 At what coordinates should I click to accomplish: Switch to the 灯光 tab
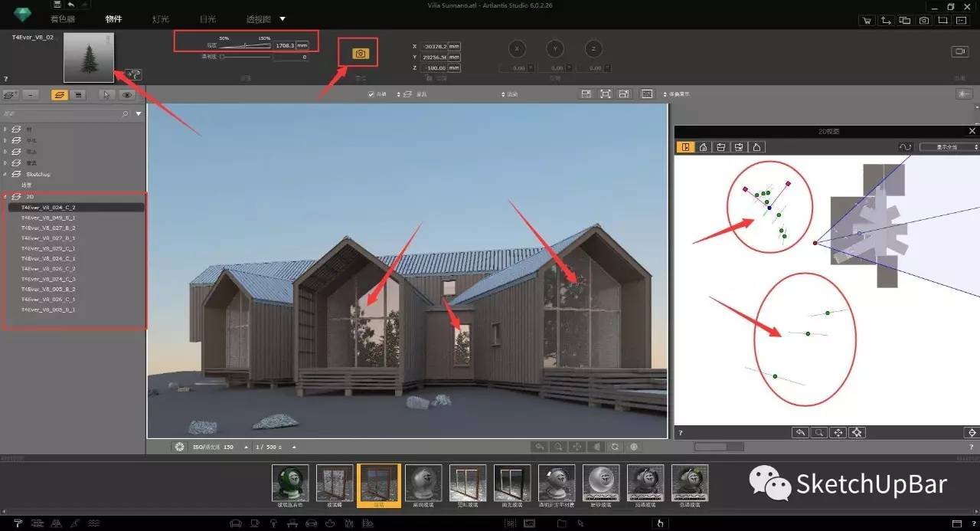161,18
